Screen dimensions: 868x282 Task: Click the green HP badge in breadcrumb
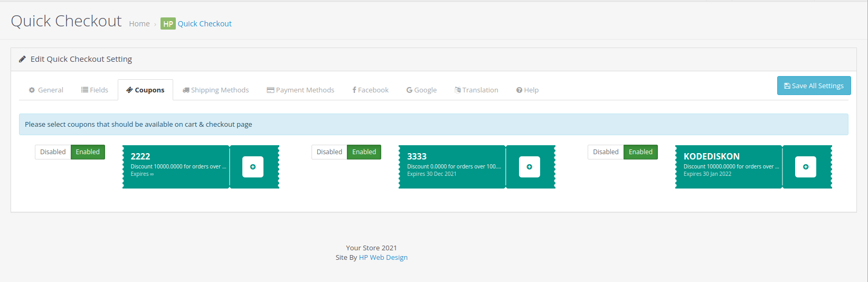point(168,24)
